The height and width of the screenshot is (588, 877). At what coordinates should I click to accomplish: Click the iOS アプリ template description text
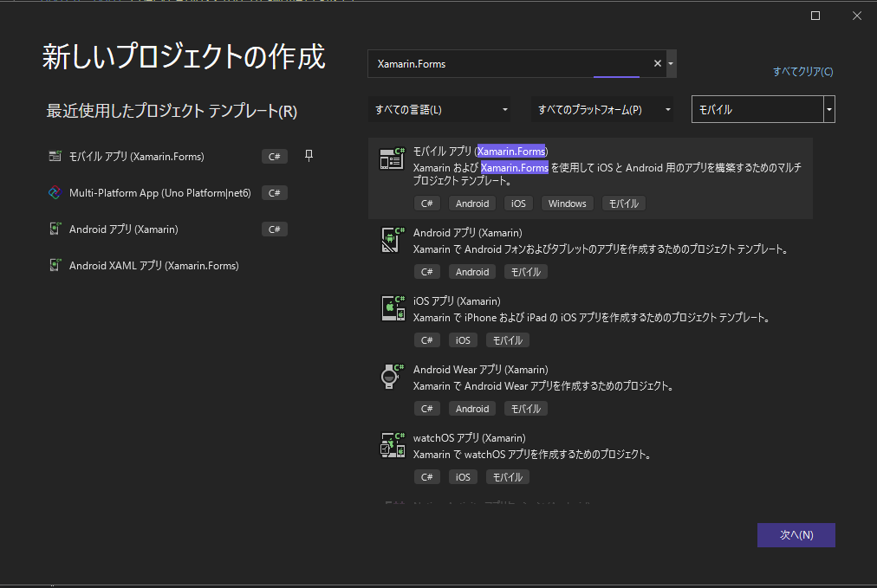[x=593, y=318]
